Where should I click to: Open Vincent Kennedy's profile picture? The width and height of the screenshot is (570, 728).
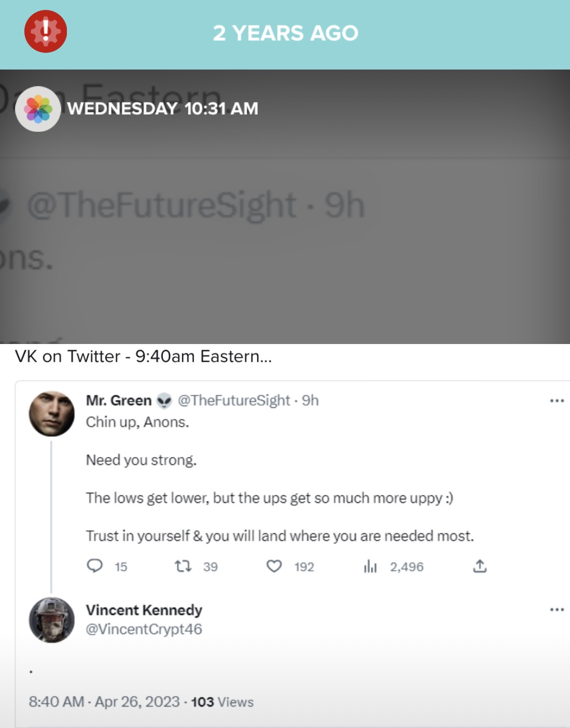[x=52, y=620]
